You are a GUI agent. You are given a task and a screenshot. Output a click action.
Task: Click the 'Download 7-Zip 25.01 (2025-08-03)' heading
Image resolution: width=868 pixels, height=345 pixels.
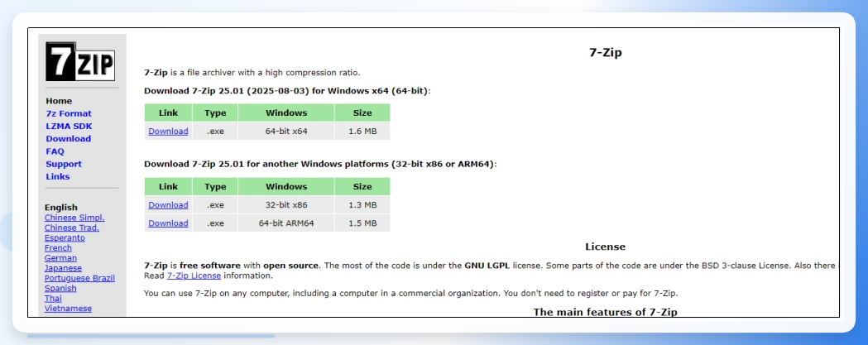[x=287, y=91]
